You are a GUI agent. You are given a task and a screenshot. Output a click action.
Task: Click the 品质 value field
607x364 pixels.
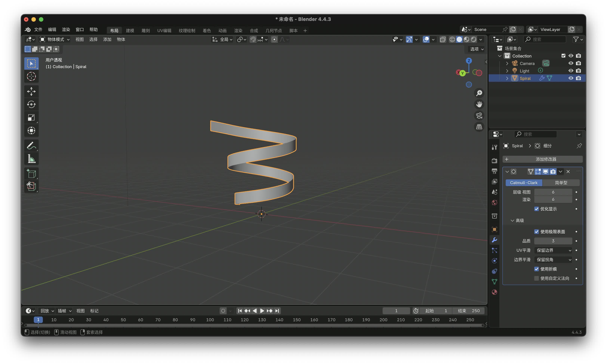553,241
